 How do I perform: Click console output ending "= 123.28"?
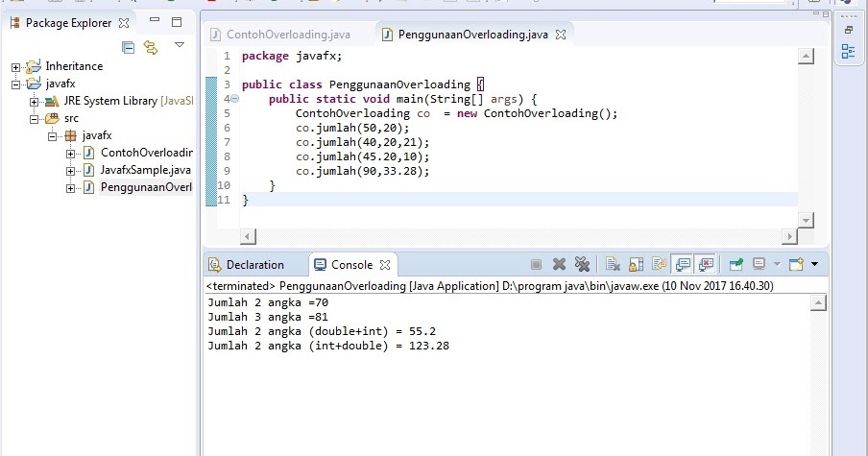pos(328,346)
